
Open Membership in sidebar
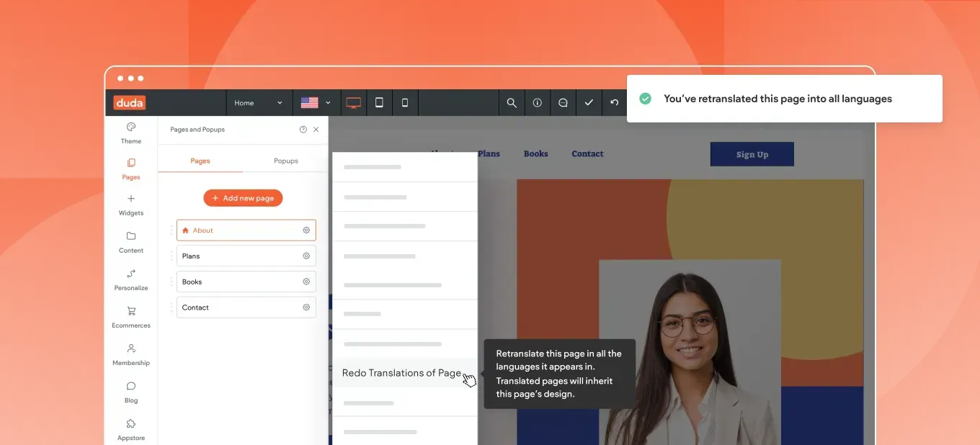coord(131,355)
